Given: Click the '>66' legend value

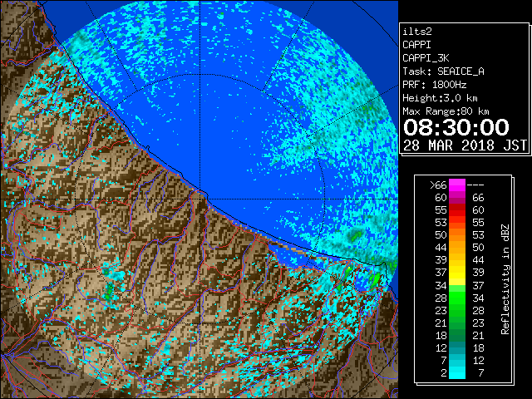Looking at the screenshot, I should coord(438,185).
